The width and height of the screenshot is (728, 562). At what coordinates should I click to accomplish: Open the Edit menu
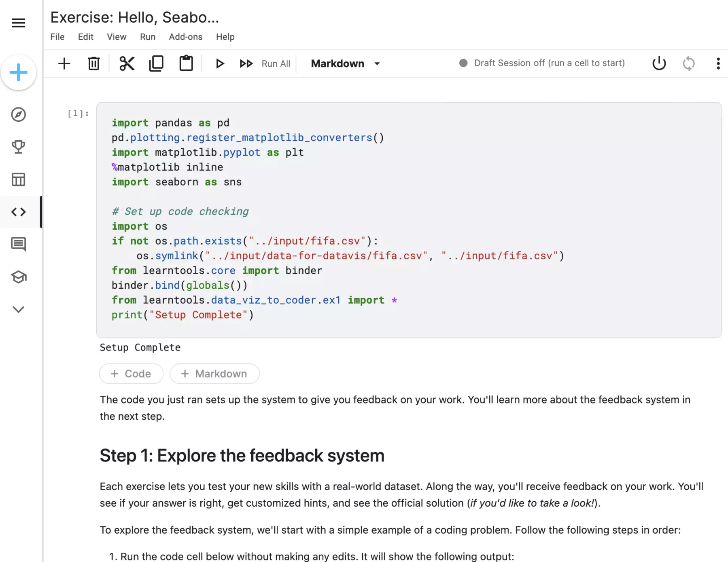pyautogui.click(x=86, y=37)
